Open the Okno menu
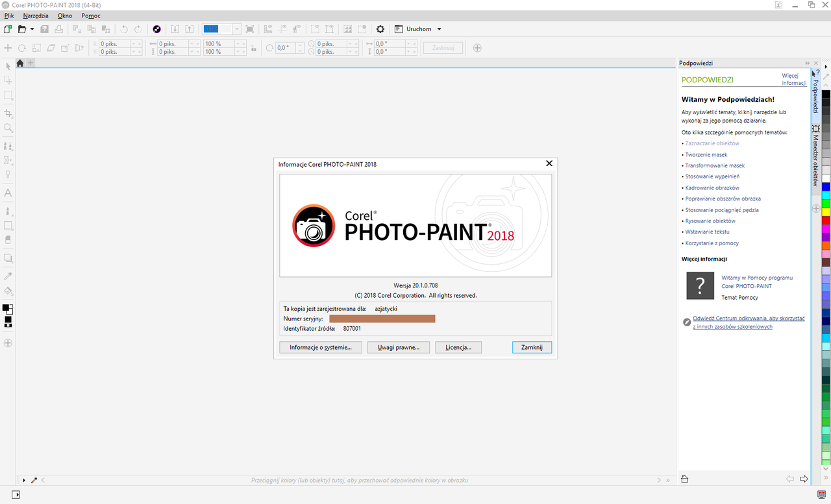The height and width of the screenshot is (504, 831). [x=65, y=15]
